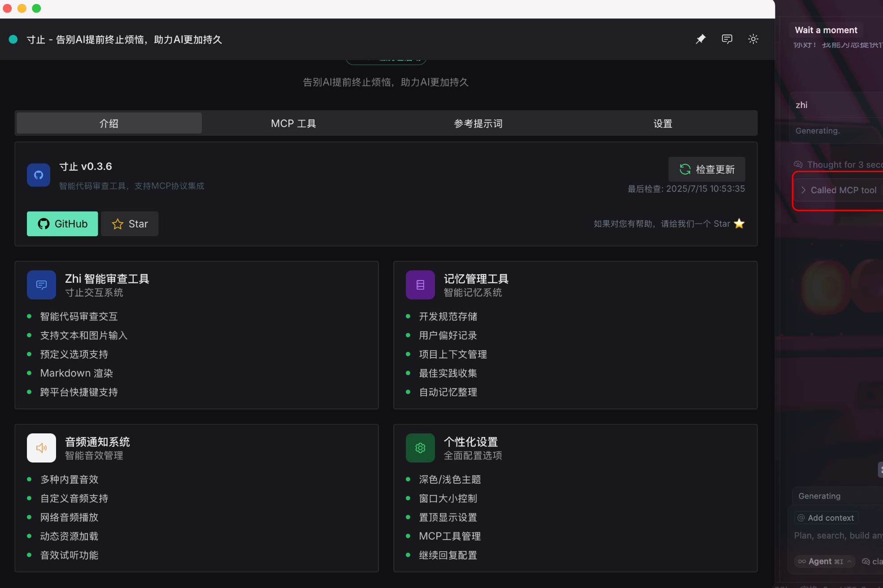Open the 参考提示词 tab
Image resolution: width=883 pixels, height=588 pixels.
(478, 123)
